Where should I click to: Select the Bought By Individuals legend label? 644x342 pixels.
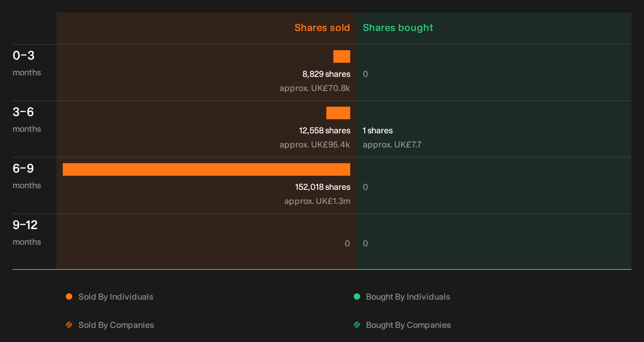click(408, 297)
